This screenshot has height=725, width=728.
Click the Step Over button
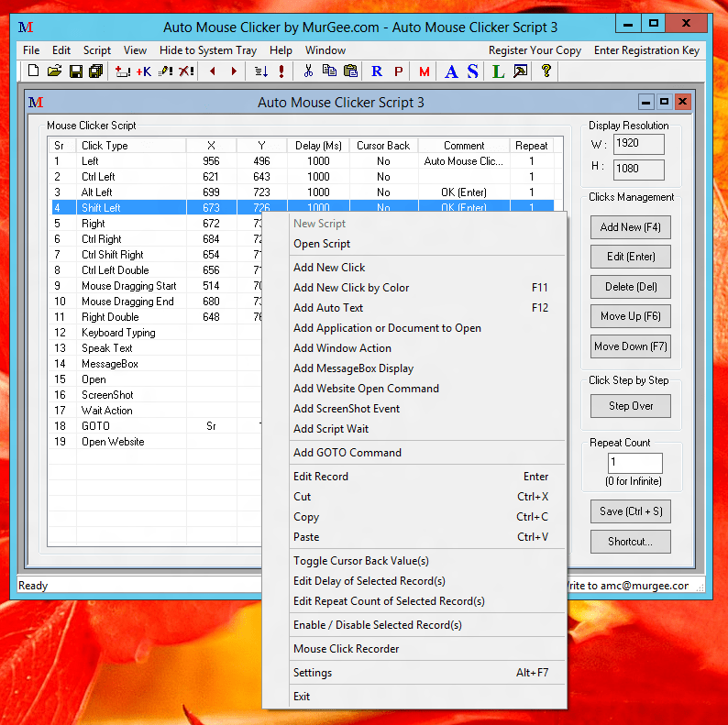click(x=631, y=406)
